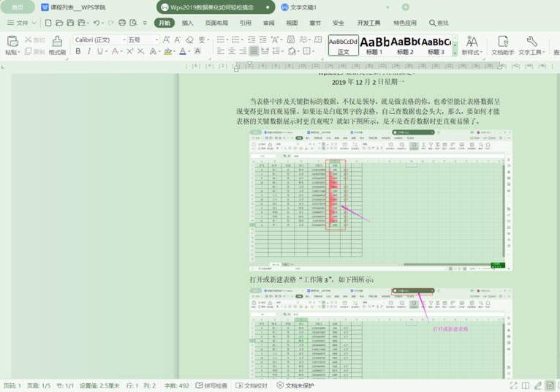Click the Save icon in the quick toolbar
The width and height of the screenshot is (560, 392).
tap(70, 23)
